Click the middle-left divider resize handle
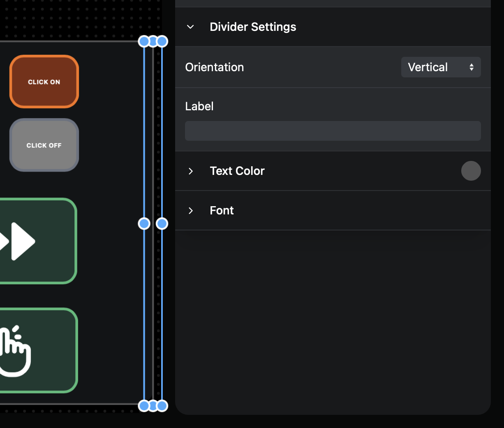Viewport: 504px width, 428px height. [144, 223]
